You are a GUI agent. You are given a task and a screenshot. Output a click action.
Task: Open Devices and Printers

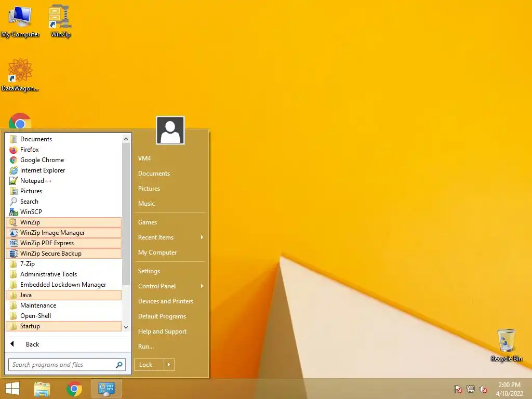[170, 301]
